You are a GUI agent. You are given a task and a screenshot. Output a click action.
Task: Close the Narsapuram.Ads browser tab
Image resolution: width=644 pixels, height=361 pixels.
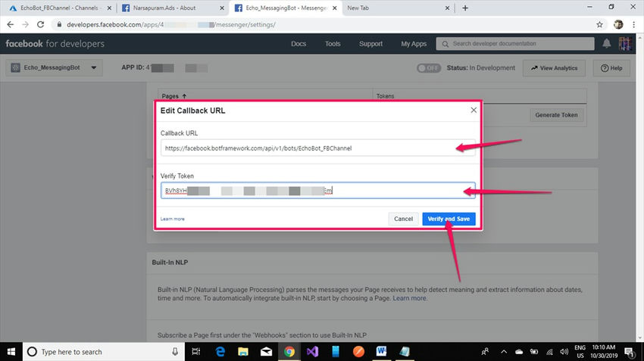pyautogui.click(x=222, y=8)
